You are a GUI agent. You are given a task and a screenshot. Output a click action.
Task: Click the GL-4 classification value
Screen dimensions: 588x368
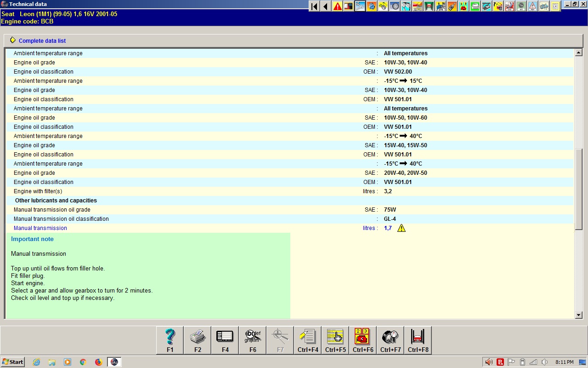point(390,219)
